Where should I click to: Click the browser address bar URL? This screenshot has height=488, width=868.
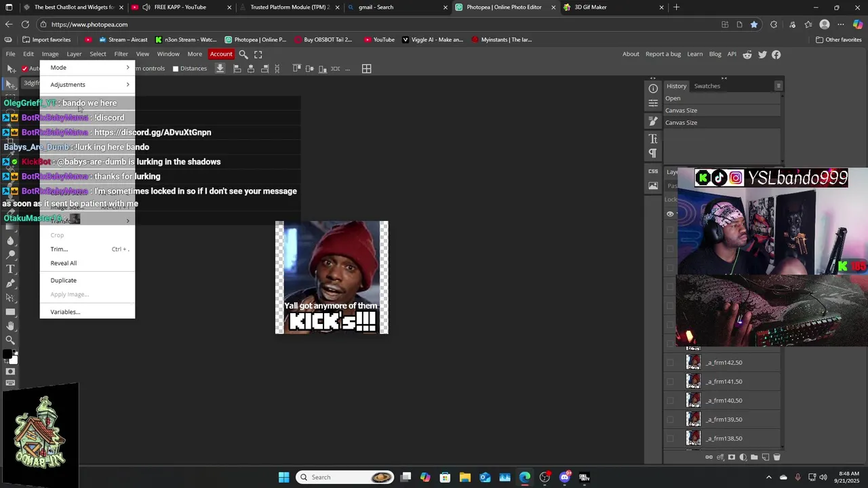(x=89, y=24)
